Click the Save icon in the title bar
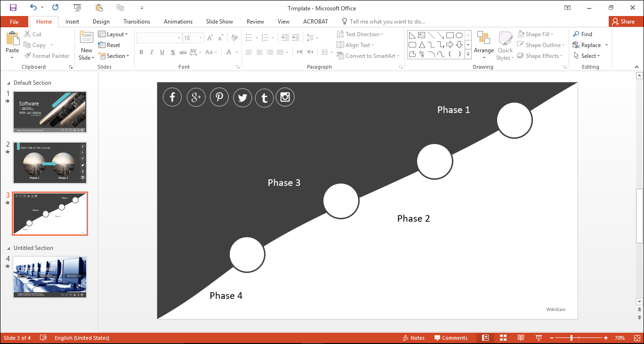Screen dimensions: 644x344 pyautogui.click(x=13, y=8)
